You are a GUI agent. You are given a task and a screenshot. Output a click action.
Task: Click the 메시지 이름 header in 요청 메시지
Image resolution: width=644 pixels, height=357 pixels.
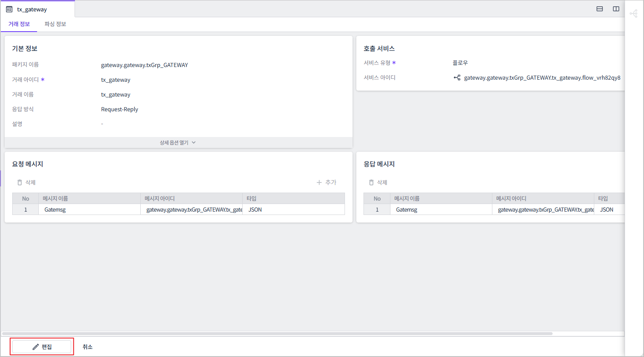(89, 199)
